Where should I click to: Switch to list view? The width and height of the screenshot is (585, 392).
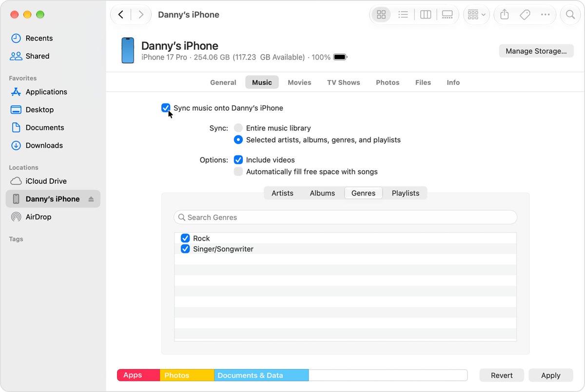403,15
